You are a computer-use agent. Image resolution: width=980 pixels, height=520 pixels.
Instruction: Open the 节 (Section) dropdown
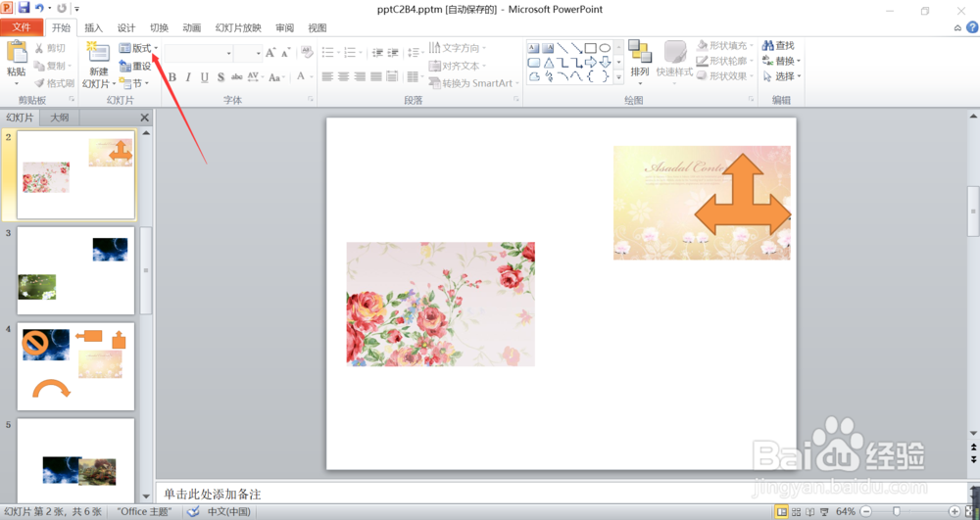pyautogui.click(x=134, y=83)
